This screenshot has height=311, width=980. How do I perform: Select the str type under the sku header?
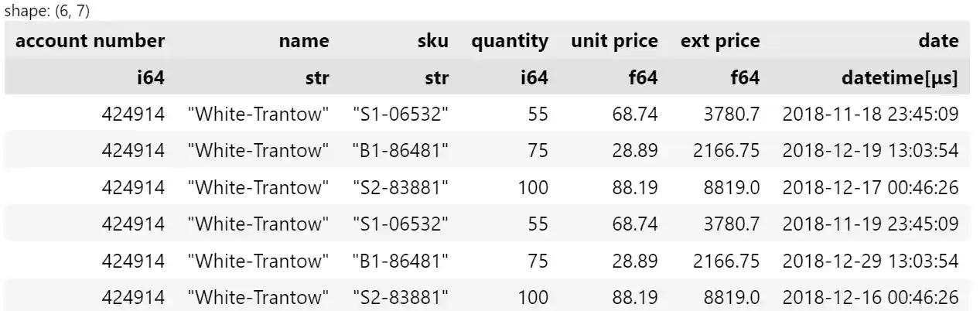point(436,77)
